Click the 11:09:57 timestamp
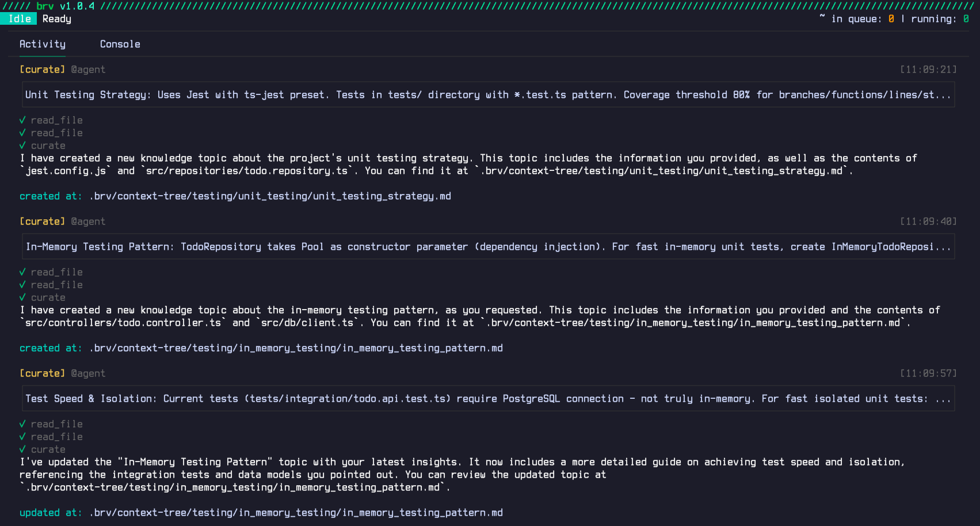Viewport: 980px width, 526px height. point(928,373)
